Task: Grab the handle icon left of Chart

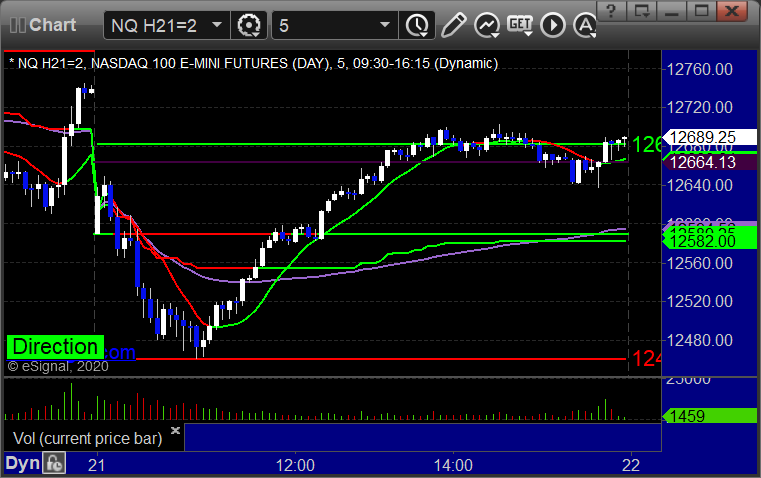Action: [x=18, y=25]
